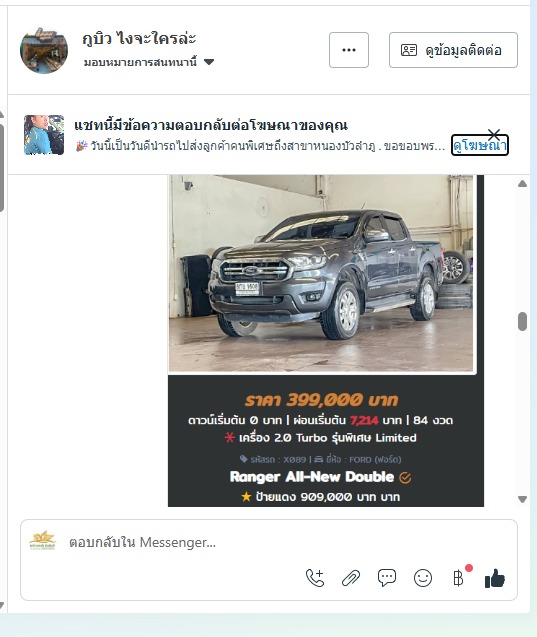
Task: Open the ad thumbnail image in banner
Action: point(44,135)
